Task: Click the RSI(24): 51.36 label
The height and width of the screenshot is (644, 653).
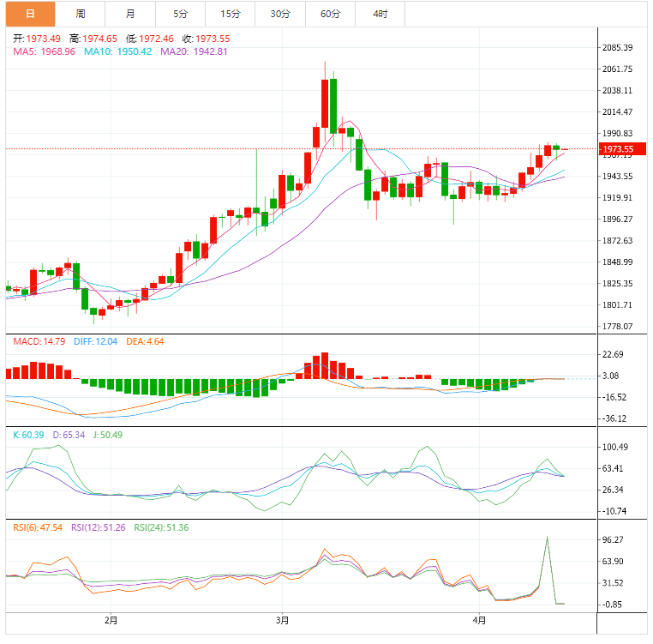Action: [x=161, y=527]
